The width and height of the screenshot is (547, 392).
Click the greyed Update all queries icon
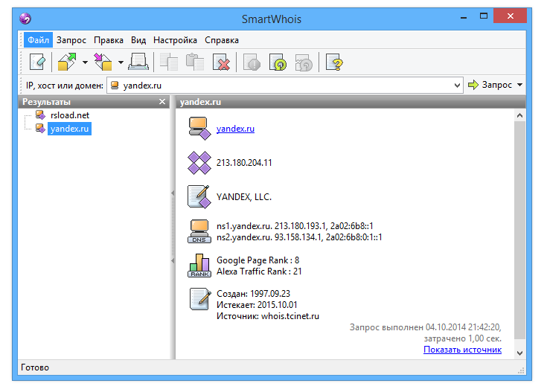click(x=304, y=62)
